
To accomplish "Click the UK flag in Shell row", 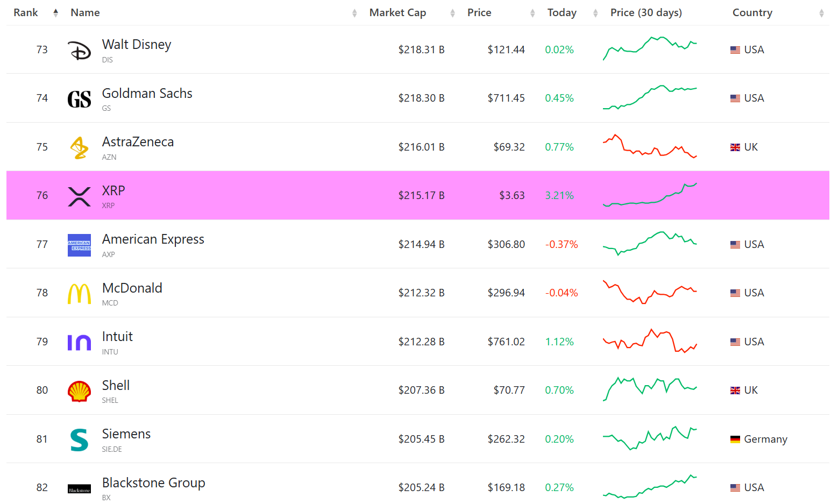I will coord(735,391).
